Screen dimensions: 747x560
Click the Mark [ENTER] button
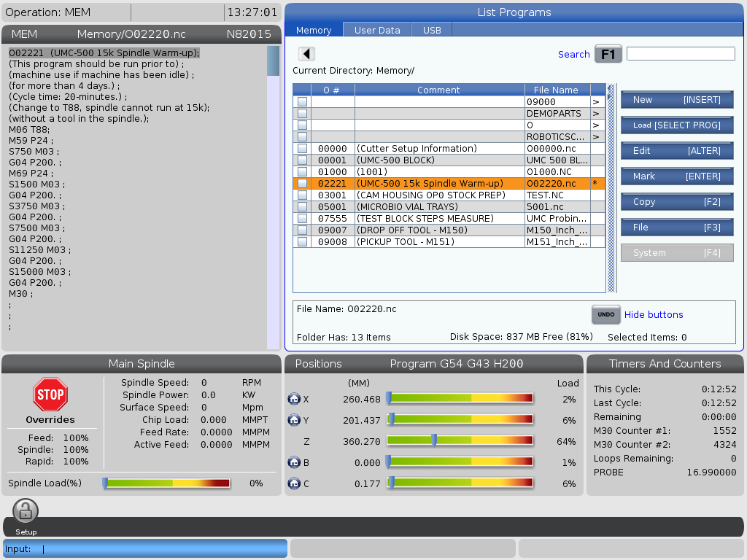(676, 176)
